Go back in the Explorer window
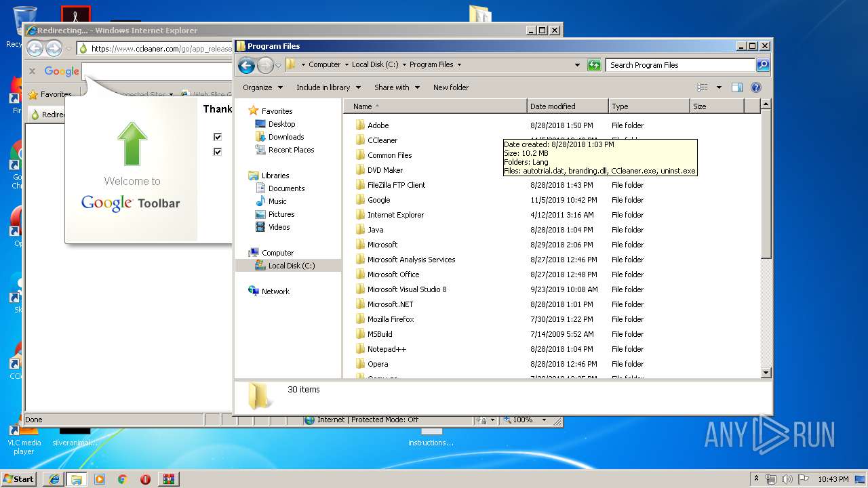Screen dimensions: 868x488 tap(247, 65)
